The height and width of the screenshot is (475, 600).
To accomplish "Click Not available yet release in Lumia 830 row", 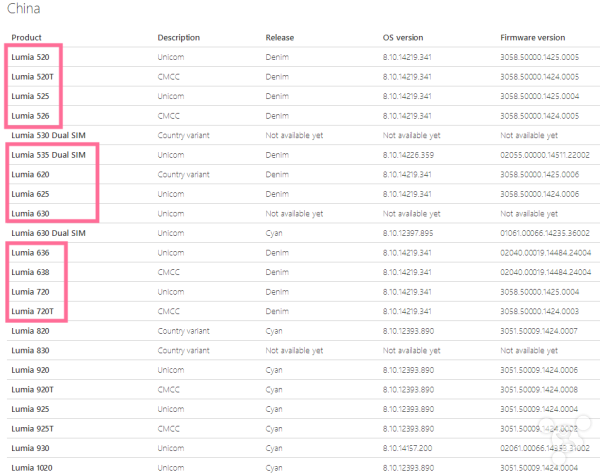I will click(294, 350).
